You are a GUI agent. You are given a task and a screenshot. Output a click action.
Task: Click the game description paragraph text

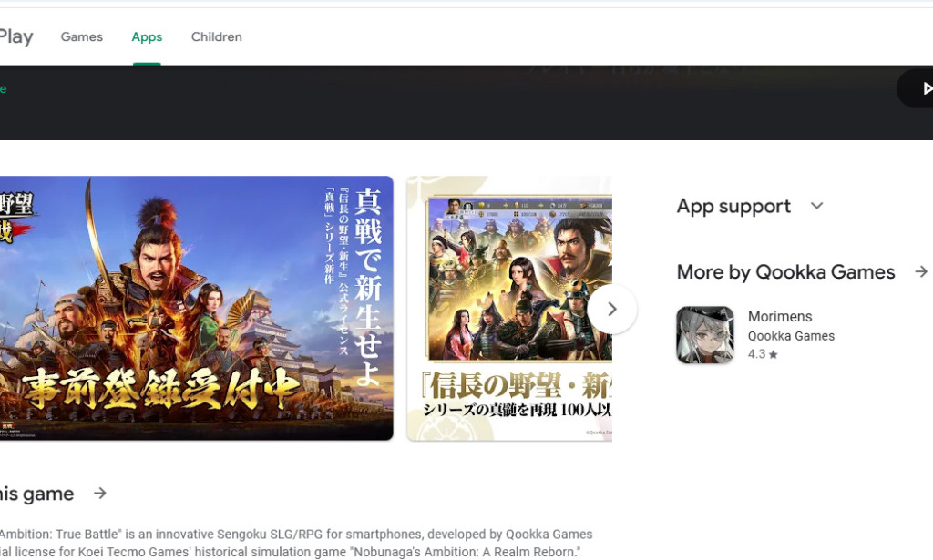tap(292, 542)
